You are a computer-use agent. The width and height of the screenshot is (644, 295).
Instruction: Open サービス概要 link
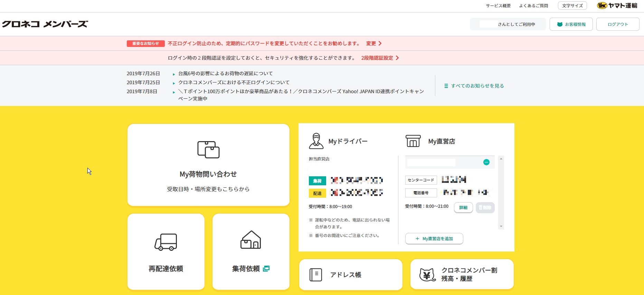click(498, 6)
